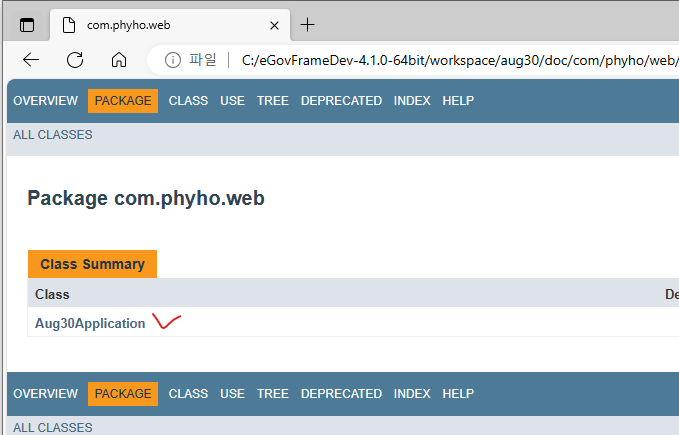Select CLASS in the top navigation bar
679x435 pixels.
(188, 101)
